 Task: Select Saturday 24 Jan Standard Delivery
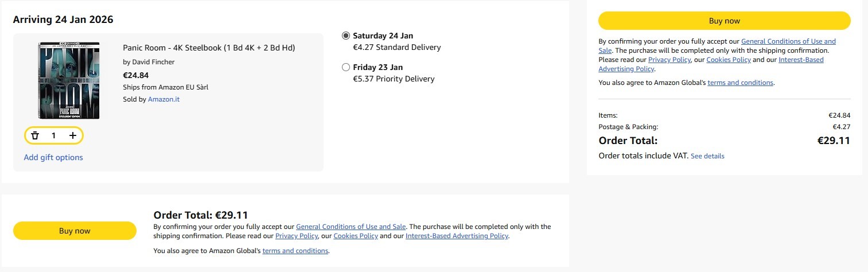[346, 36]
